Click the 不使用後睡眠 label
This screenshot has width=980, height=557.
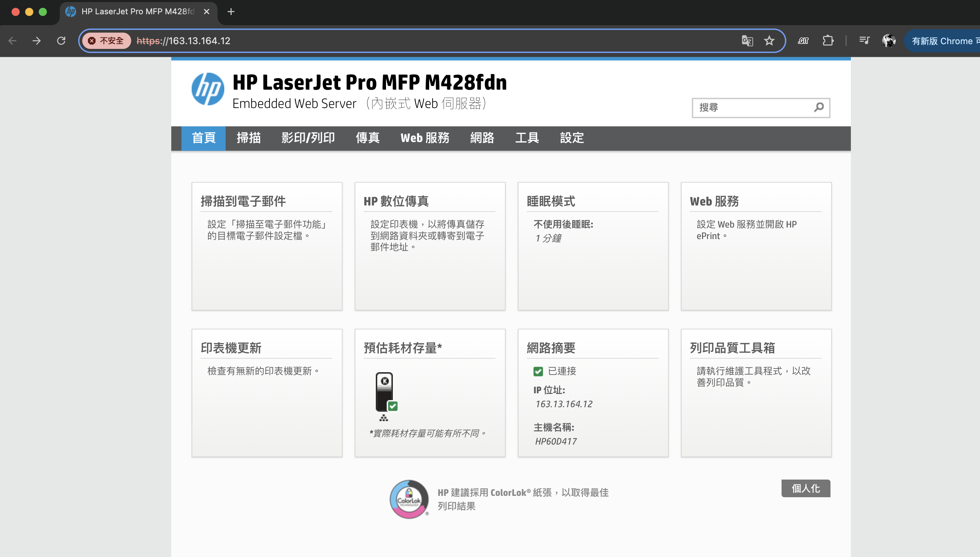(563, 224)
